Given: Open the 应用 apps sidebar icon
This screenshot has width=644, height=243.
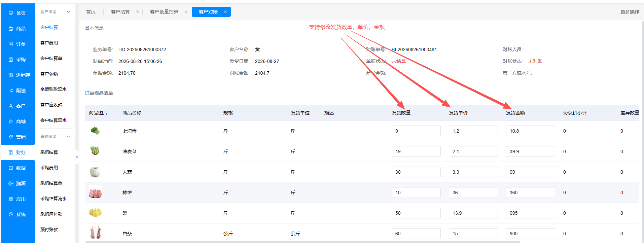Looking at the screenshot, I should point(11,199).
